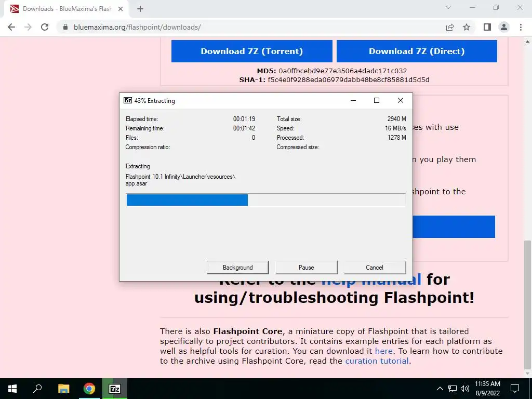Open network status tray icon
Viewport: 532px width, 399px height.
[x=453, y=389]
